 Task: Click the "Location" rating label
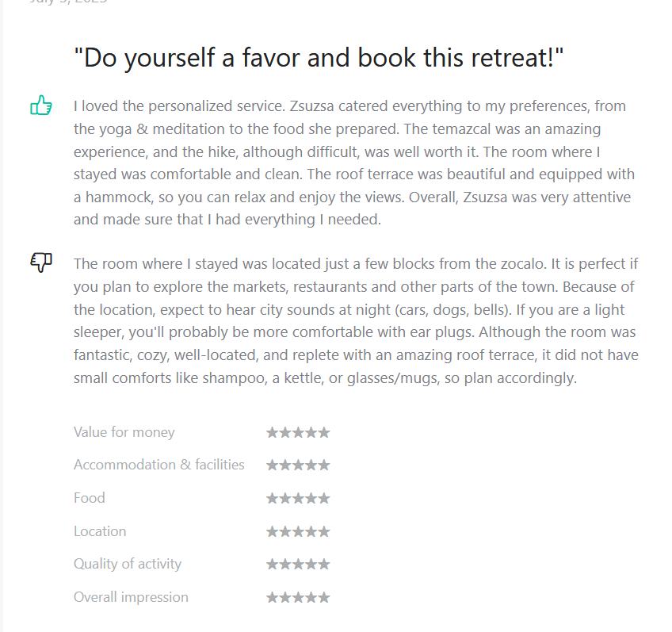pyautogui.click(x=100, y=531)
